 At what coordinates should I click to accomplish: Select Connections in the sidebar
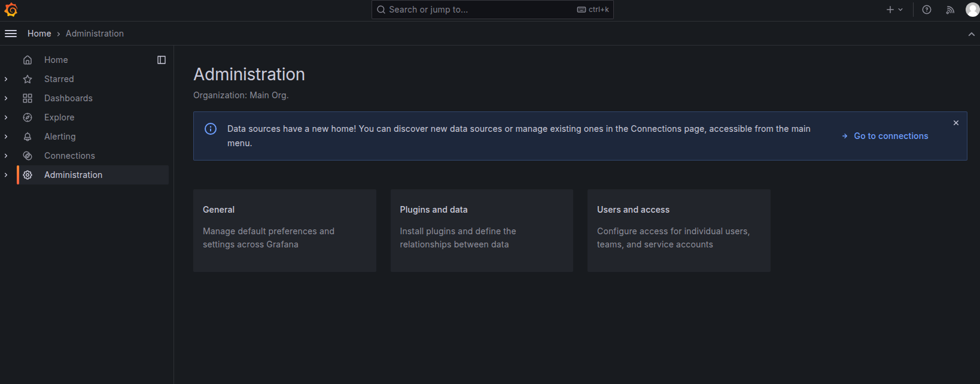[69, 156]
